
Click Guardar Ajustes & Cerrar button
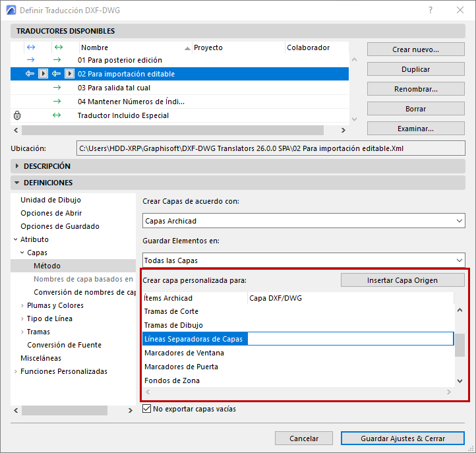403,438
